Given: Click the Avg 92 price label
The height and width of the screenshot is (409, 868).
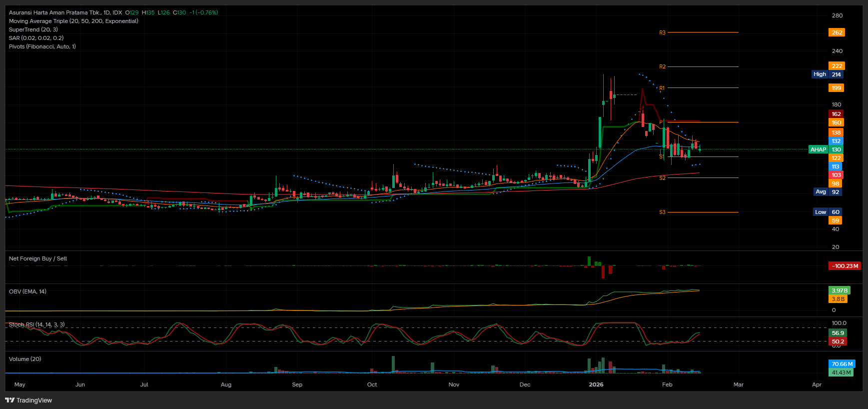Looking at the screenshot, I should pyautogui.click(x=827, y=192).
